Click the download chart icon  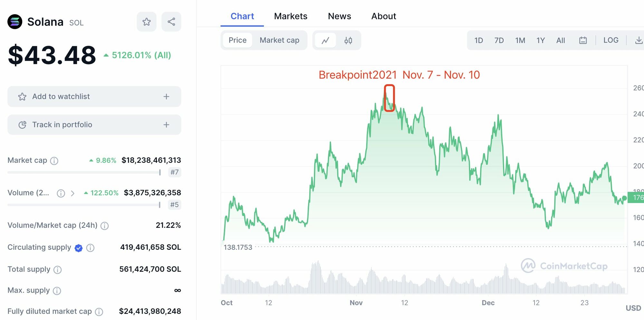point(639,40)
